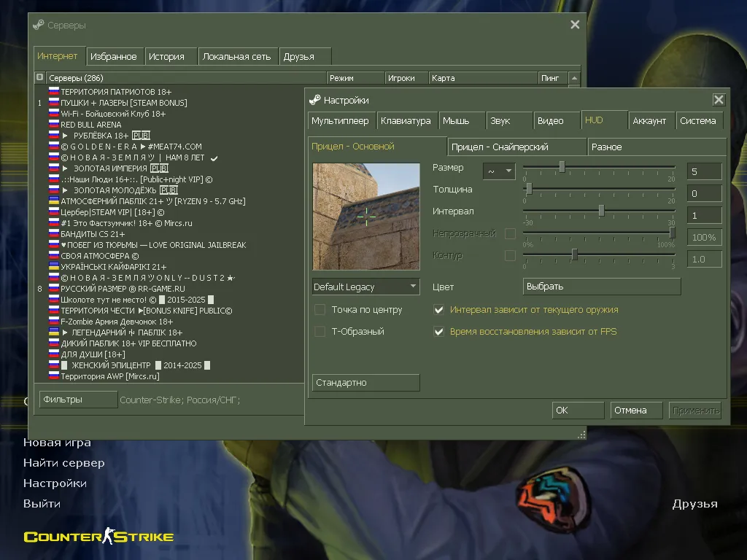Click the Размер value input field

point(704,171)
